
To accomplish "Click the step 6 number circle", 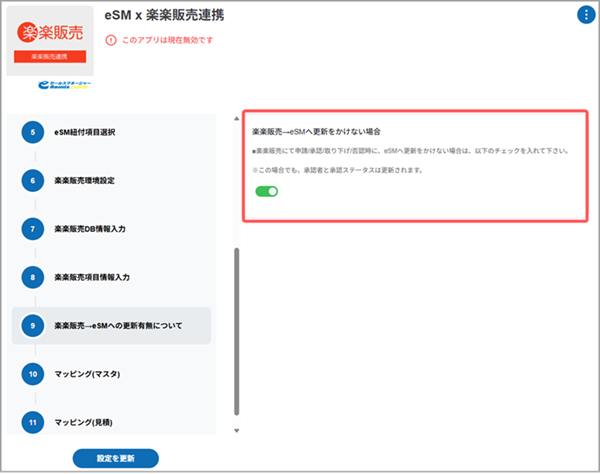I will 33,180.
